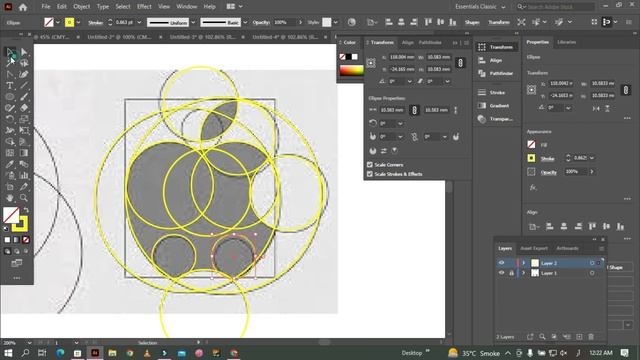Select the Eyedropper tool

10,164
